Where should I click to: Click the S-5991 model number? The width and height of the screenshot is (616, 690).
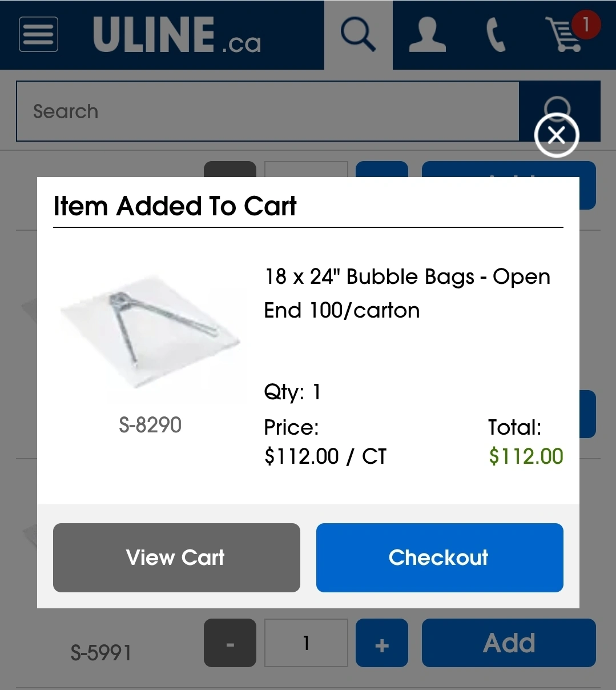[x=101, y=652]
